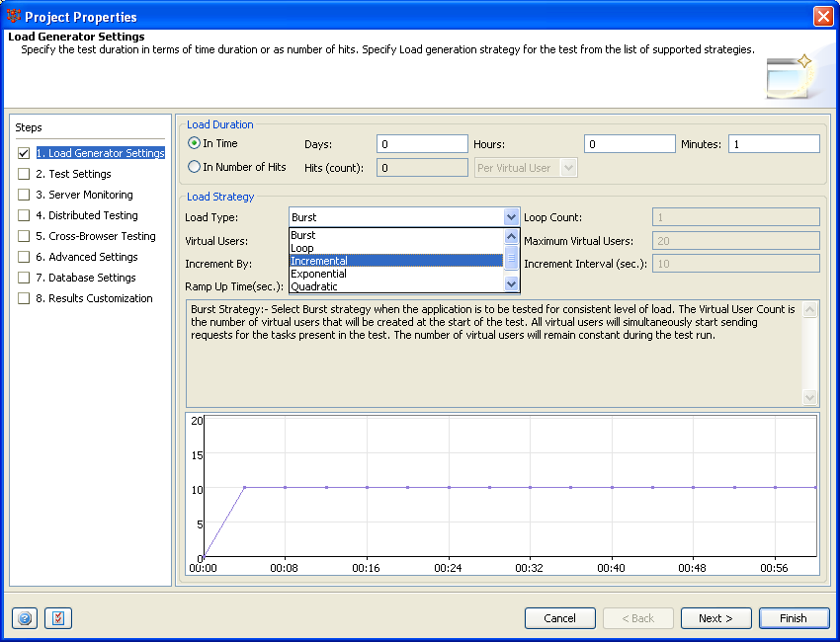Open the Per Virtual User dropdown
Viewport: 840px width, 642px height.
(x=526, y=168)
